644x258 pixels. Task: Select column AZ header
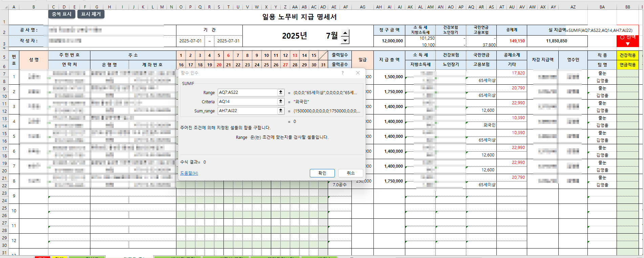tap(573, 7)
